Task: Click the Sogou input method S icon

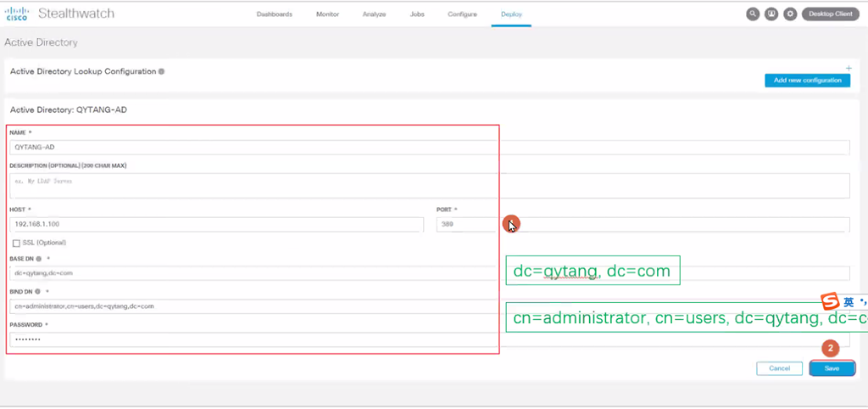Action: tap(830, 302)
